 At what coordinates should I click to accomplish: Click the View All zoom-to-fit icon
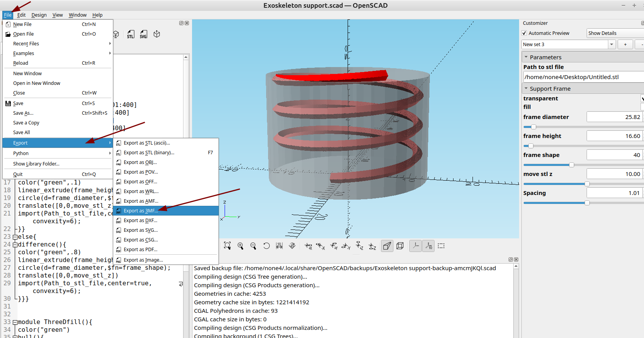coord(227,246)
